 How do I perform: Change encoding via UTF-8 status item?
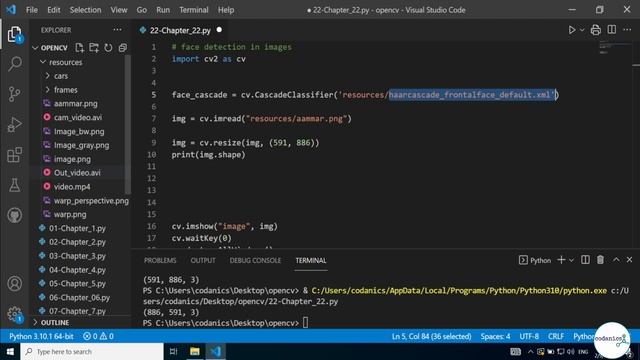pyautogui.click(x=529, y=336)
